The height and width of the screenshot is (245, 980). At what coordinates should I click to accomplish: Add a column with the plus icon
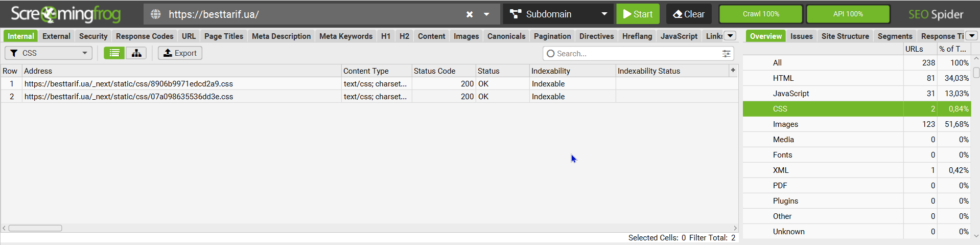[x=733, y=71]
